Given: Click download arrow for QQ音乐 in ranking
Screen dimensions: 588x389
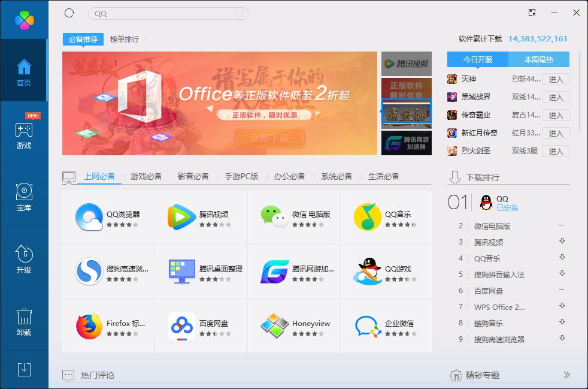Looking at the screenshot, I should point(562,257).
